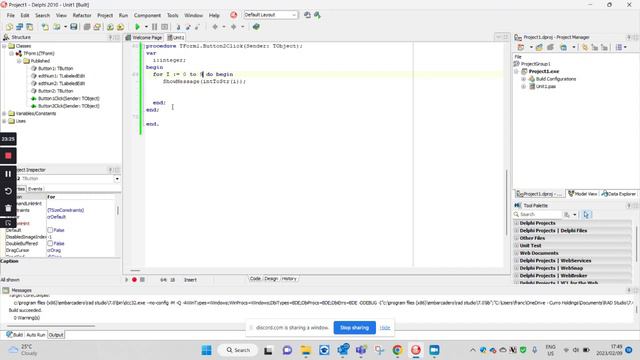Click the Sync icon in Project Manager toolbar

[x=585, y=47]
